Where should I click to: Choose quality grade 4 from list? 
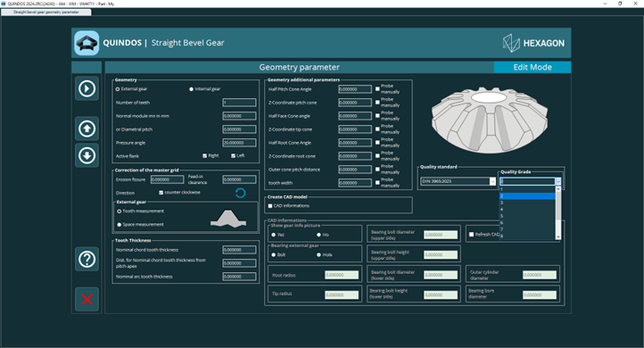click(x=527, y=209)
